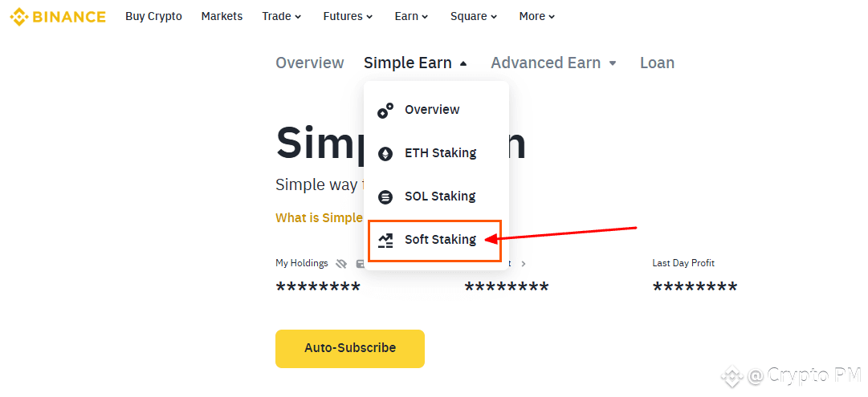The width and height of the screenshot is (868, 397).
Task: Collapse the Simple Earn dropdown arrow
Action: tap(463, 63)
